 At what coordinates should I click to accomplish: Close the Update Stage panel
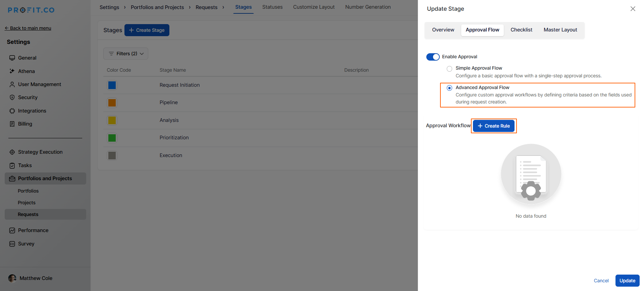(x=633, y=9)
